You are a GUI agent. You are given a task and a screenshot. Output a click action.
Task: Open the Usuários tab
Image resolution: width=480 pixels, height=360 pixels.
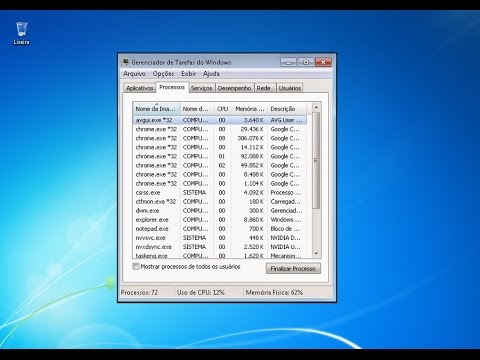coord(290,88)
